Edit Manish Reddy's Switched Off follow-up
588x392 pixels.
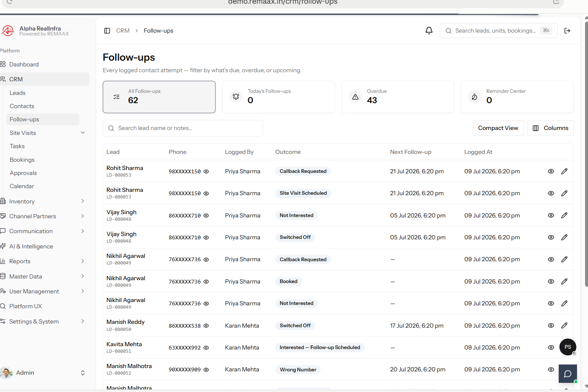[x=564, y=326]
